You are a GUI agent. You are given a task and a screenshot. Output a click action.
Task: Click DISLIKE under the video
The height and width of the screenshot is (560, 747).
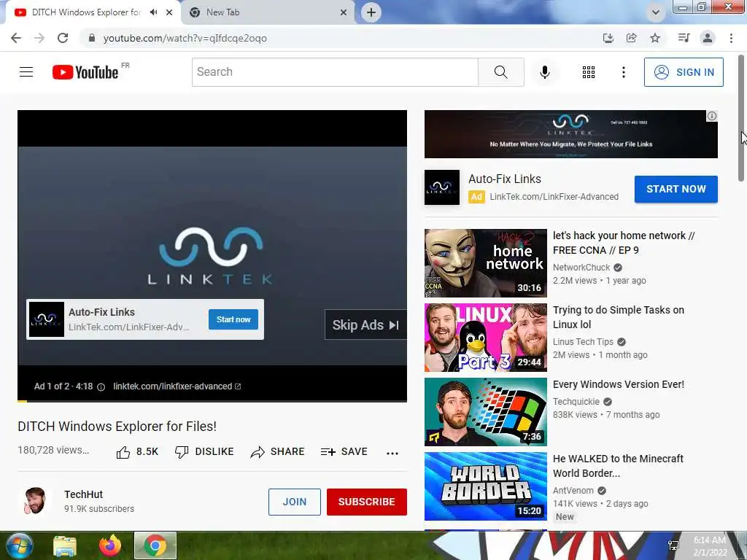tap(204, 452)
